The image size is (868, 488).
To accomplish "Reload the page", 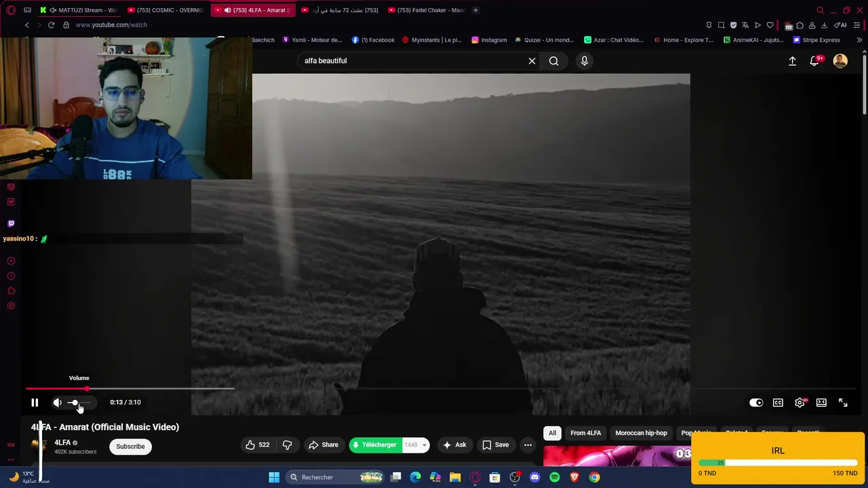I will point(51,25).
